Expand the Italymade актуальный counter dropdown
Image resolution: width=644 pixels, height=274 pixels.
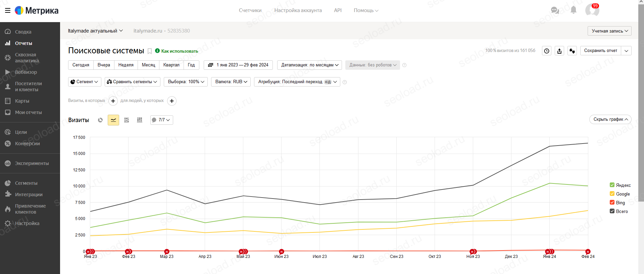click(95, 31)
